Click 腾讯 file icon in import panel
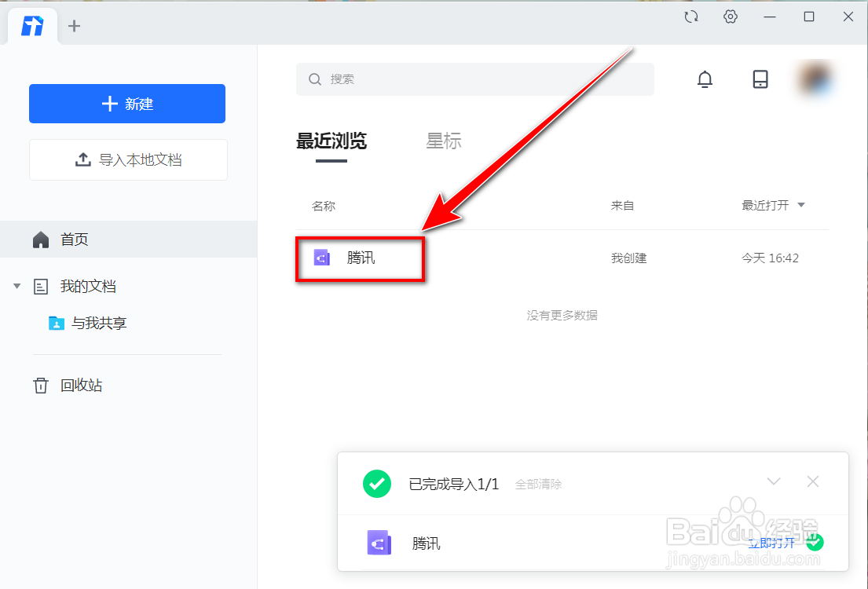Screen dimensions: 868x589 [x=379, y=543]
